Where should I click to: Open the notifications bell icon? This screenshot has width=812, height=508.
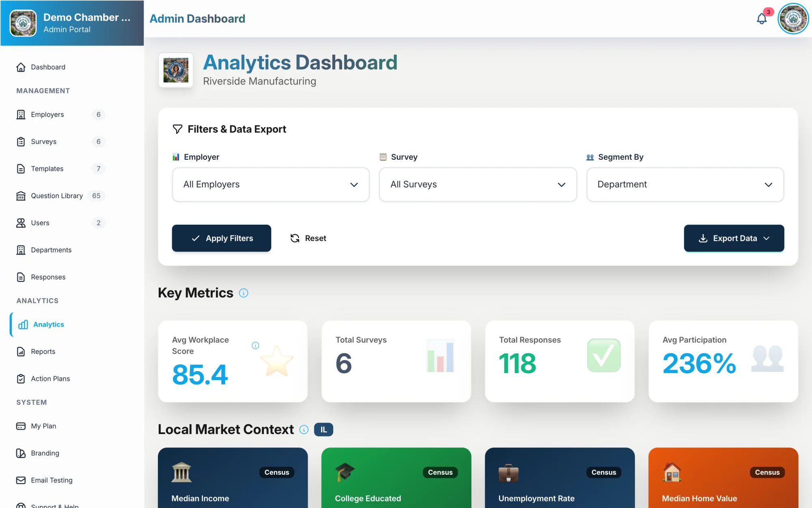point(762,19)
